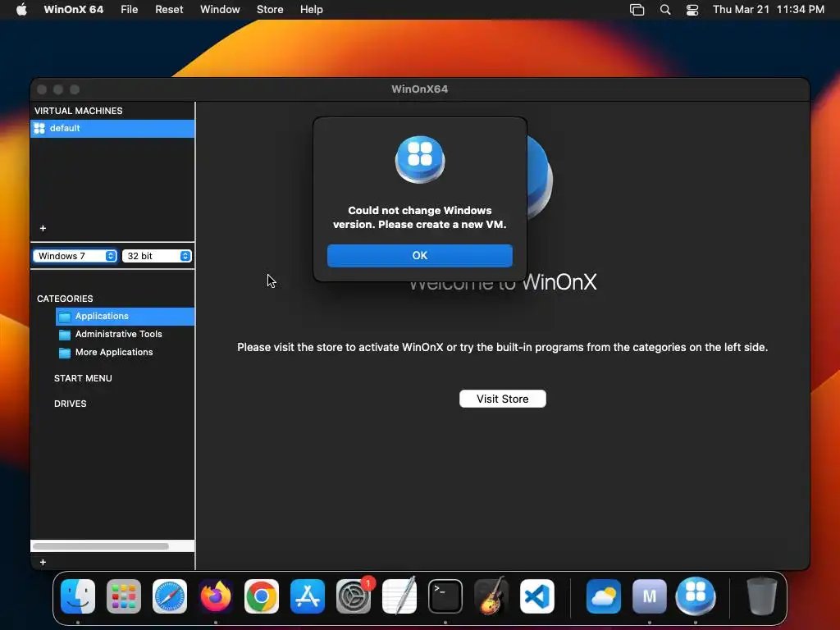The height and width of the screenshot is (630, 840).
Task: Open the Window menu
Action: tap(220, 10)
